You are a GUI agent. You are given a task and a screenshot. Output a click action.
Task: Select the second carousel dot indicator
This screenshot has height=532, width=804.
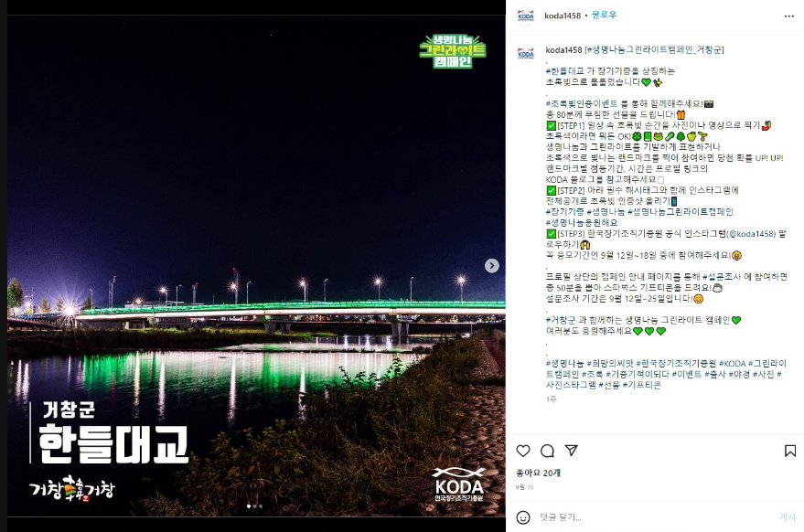tap(255, 505)
